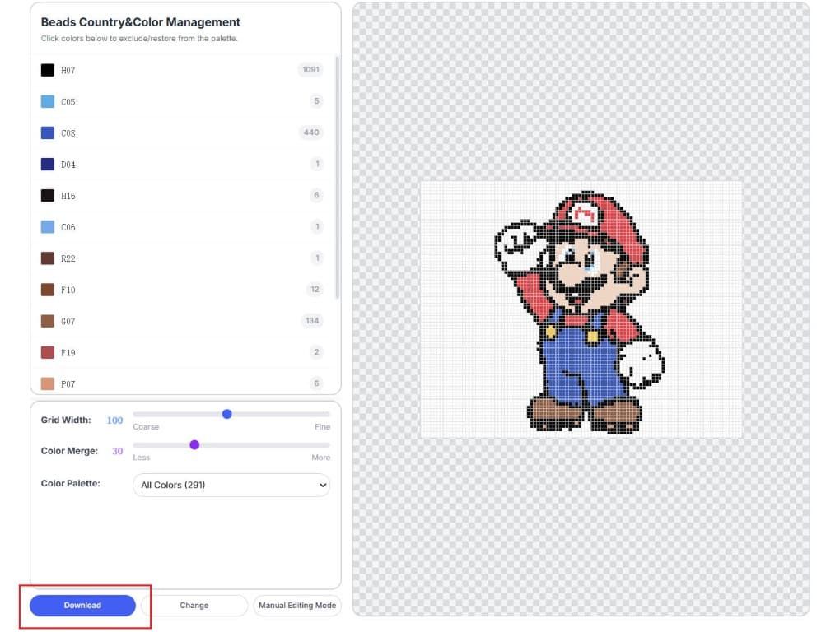Image resolution: width=840 pixels, height=632 pixels.
Task: Click the H16 color label
Action: (68, 196)
